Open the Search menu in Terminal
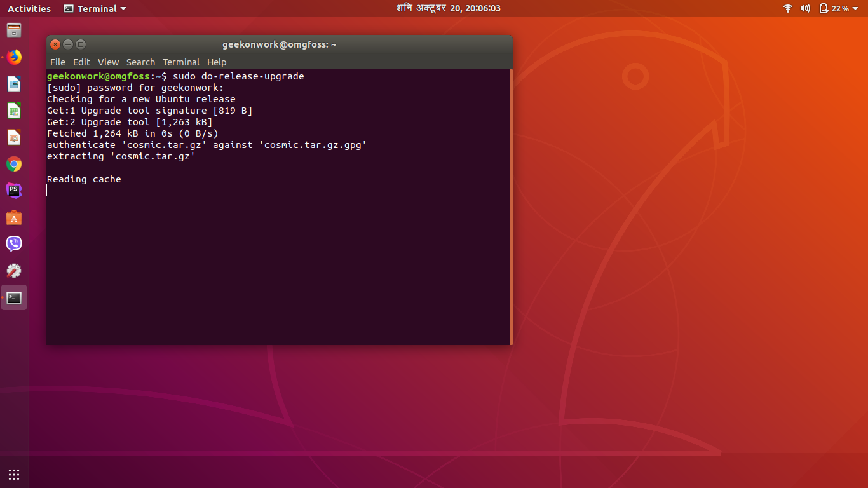 tap(140, 62)
